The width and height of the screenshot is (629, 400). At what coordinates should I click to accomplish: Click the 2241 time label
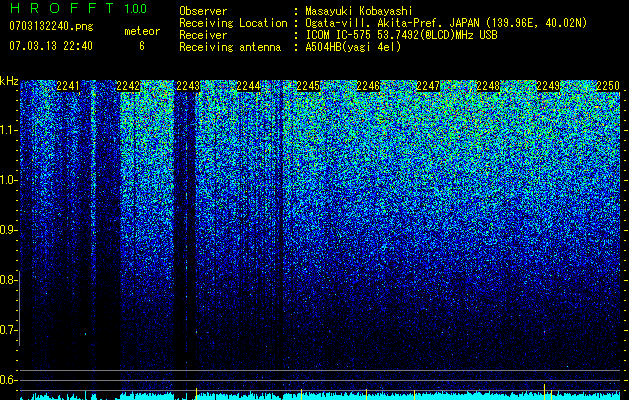click(68, 86)
